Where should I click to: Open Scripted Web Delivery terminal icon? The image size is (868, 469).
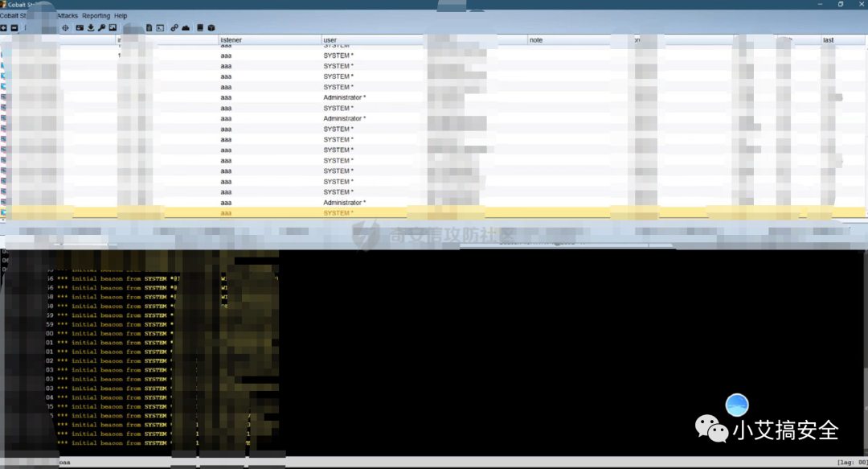160,27
